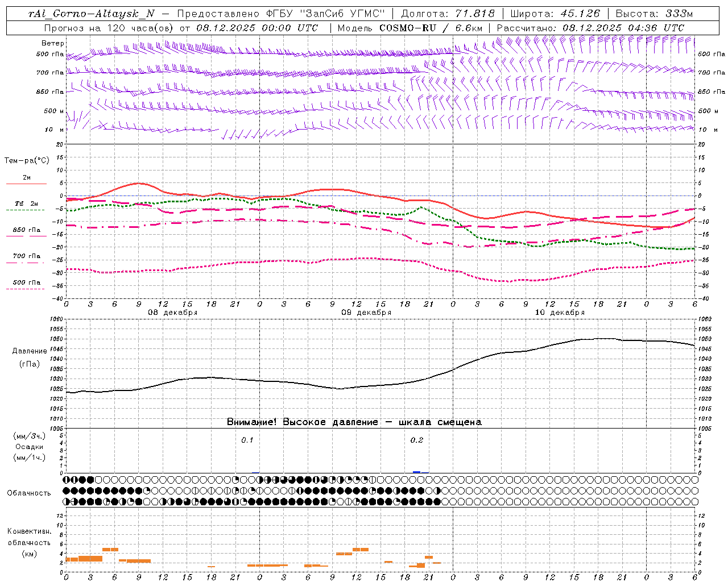
Task: Click the 0.2 precipitation amount value
Action: point(417,440)
